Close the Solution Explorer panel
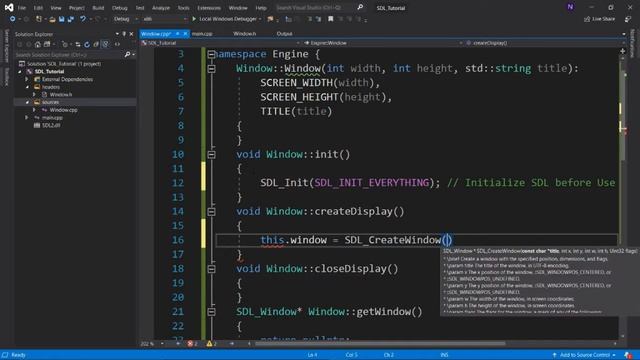Viewport: 640px width, 360px height. pos(131,34)
